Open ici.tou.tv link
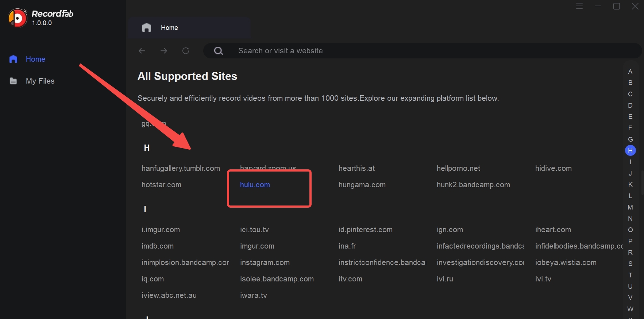644x319 pixels. (x=254, y=230)
